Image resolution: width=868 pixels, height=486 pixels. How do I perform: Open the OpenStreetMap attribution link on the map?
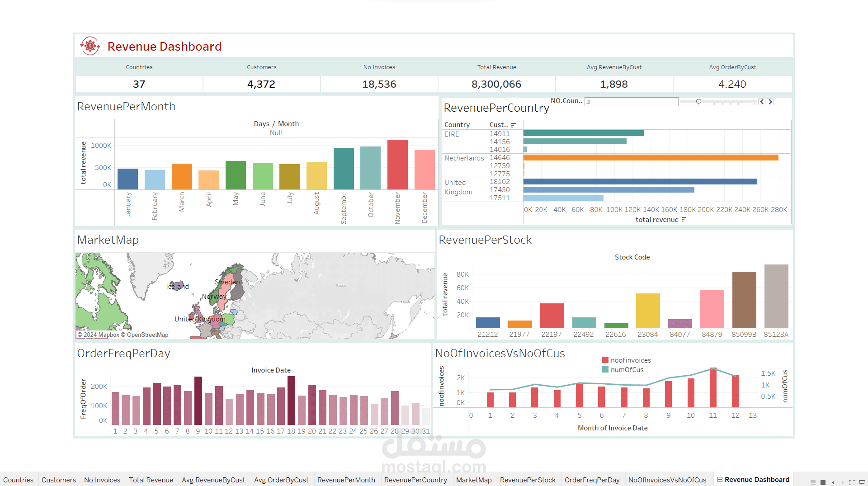click(149, 335)
